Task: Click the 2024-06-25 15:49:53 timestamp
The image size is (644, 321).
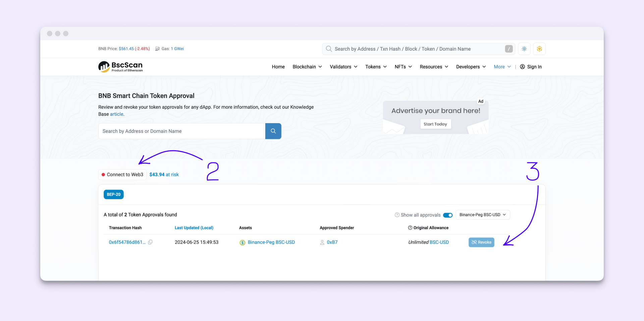Action: tap(197, 242)
